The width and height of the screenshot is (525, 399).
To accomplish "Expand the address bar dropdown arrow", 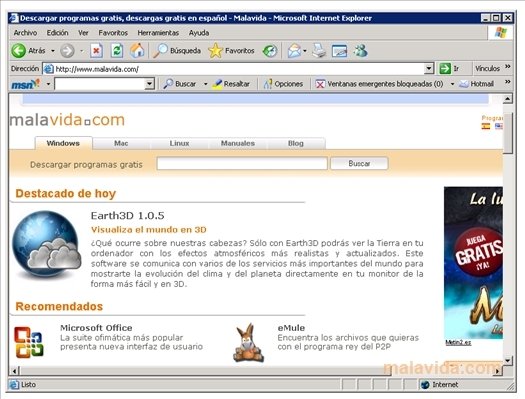I will 429,69.
